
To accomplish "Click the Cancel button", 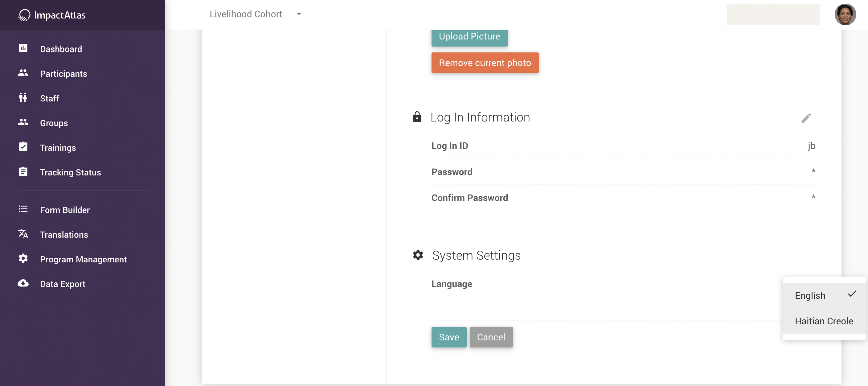I will pyautogui.click(x=491, y=337).
